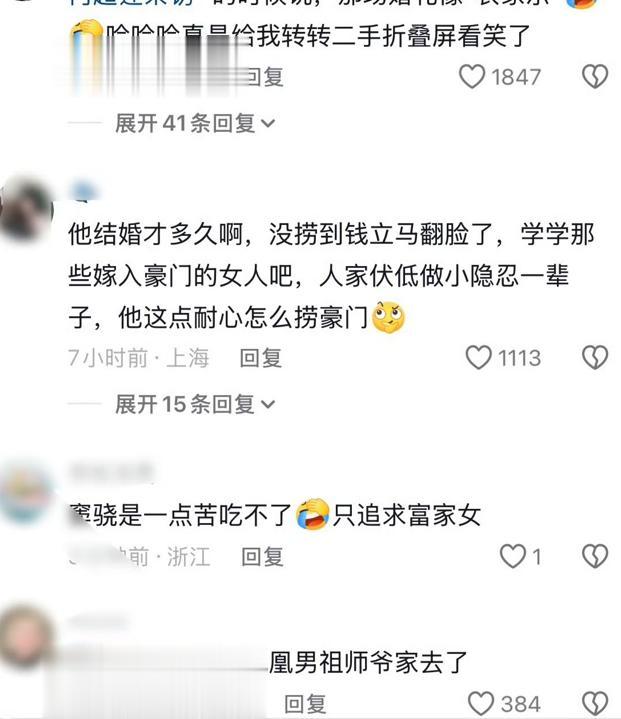Viewport: 621px width, 719px height.
Task: Reply to the Shanghai comment
Action: [x=261, y=358]
